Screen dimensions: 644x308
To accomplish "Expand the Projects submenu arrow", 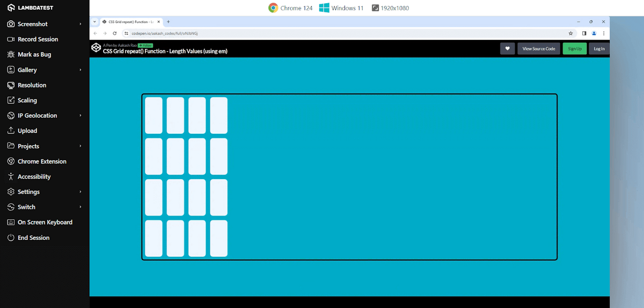I will (x=80, y=146).
